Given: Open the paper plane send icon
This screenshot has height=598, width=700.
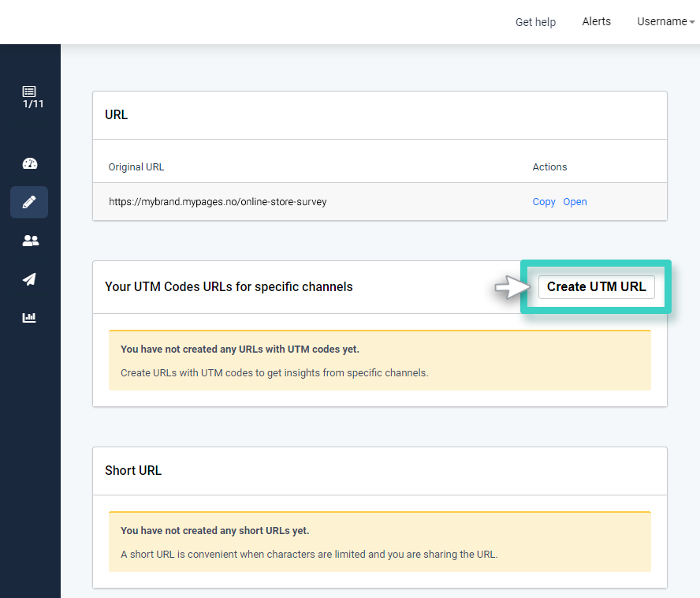Looking at the screenshot, I should point(29,279).
